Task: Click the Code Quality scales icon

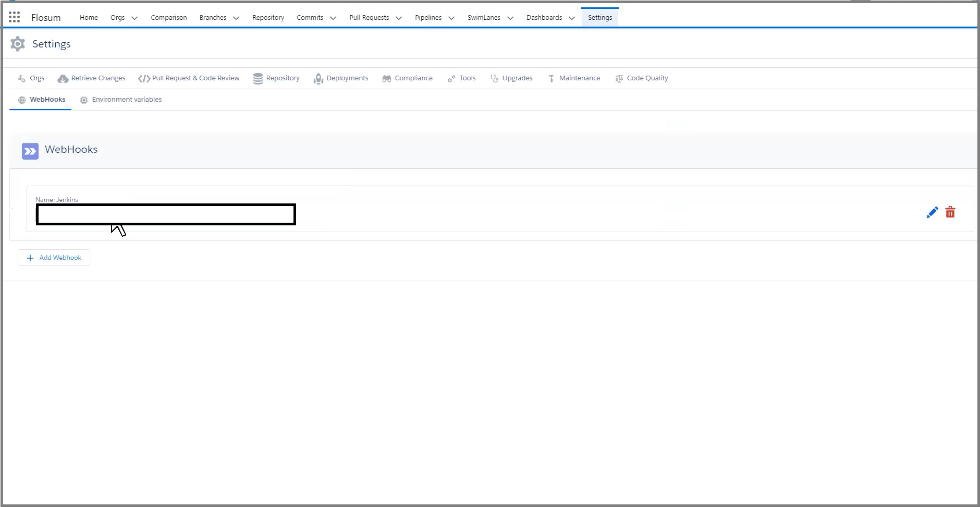Action: [619, 79]
